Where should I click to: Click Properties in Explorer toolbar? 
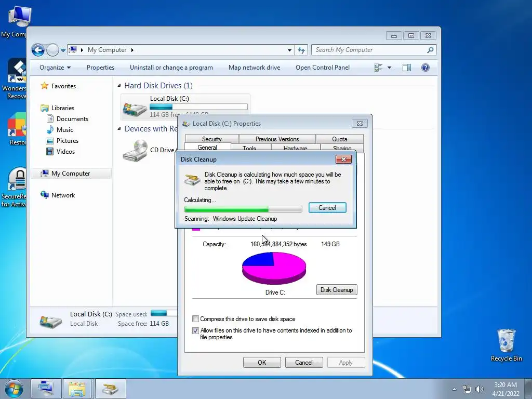[x=100, y=68]
